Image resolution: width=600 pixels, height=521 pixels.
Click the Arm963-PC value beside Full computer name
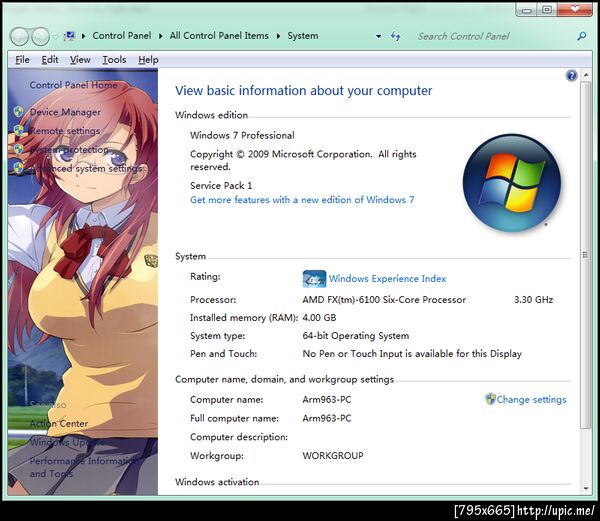pyautogui.click(x=327, y=418)
